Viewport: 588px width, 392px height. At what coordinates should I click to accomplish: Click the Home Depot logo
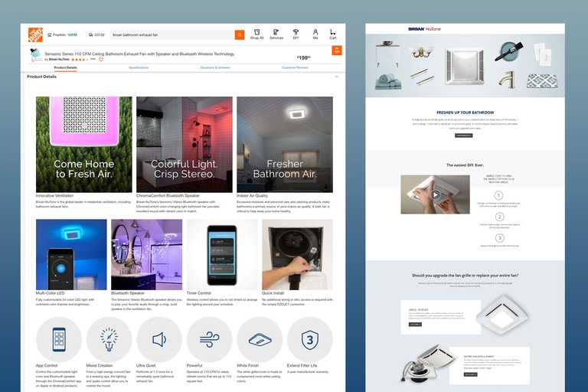pos(35,34)
